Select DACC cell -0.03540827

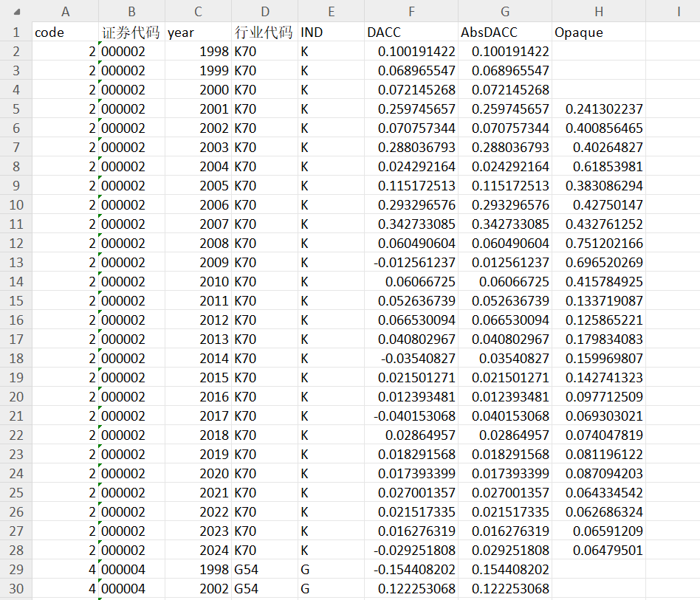pyautogui.click(x=411, y=358)
